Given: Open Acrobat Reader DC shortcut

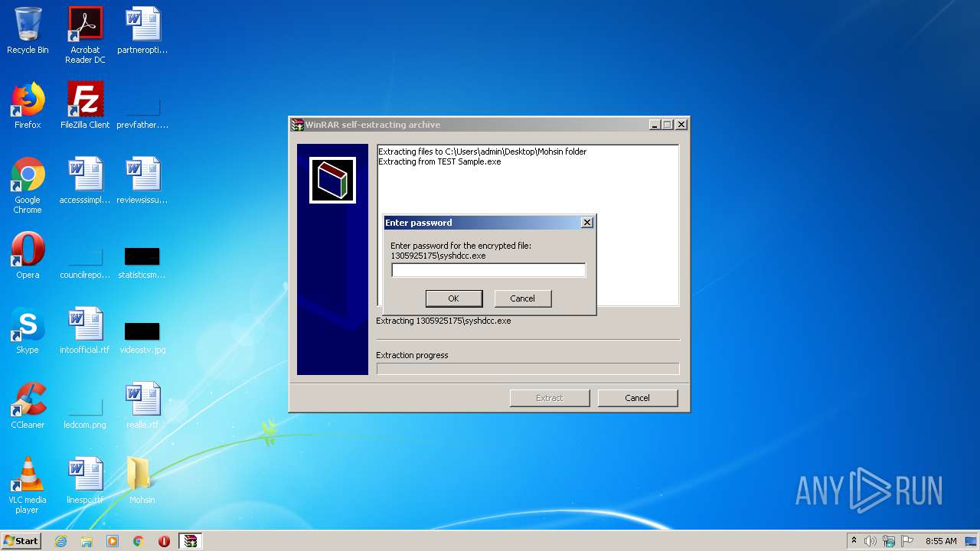Looking at the screenshot, I should tap(85, 34).
